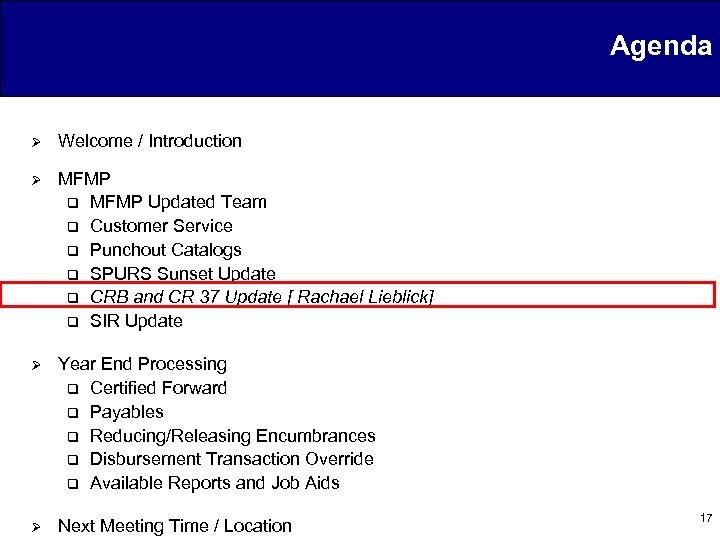Click the square bullet before Certified Forward
720x540 pixels.
(x=73, y=389)
